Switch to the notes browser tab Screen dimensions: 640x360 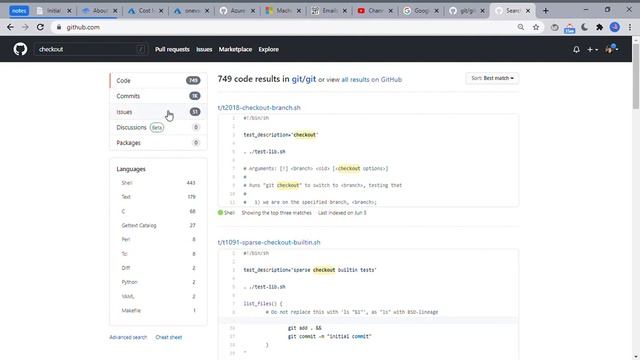[19, 11]
